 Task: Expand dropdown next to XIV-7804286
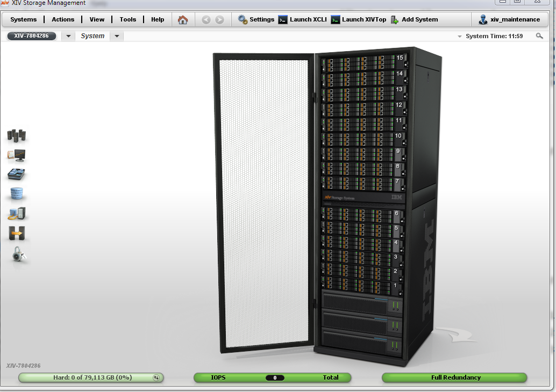point(68,36)
